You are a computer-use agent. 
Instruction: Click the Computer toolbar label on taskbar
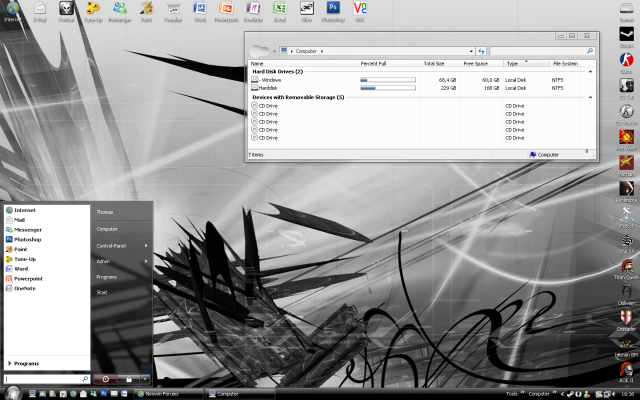point(539,394)
